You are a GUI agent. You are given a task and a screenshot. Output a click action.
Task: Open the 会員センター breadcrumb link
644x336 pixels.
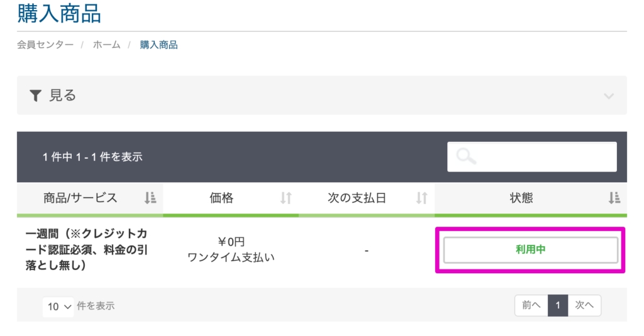pyautogui.click(x=45, y=45)
